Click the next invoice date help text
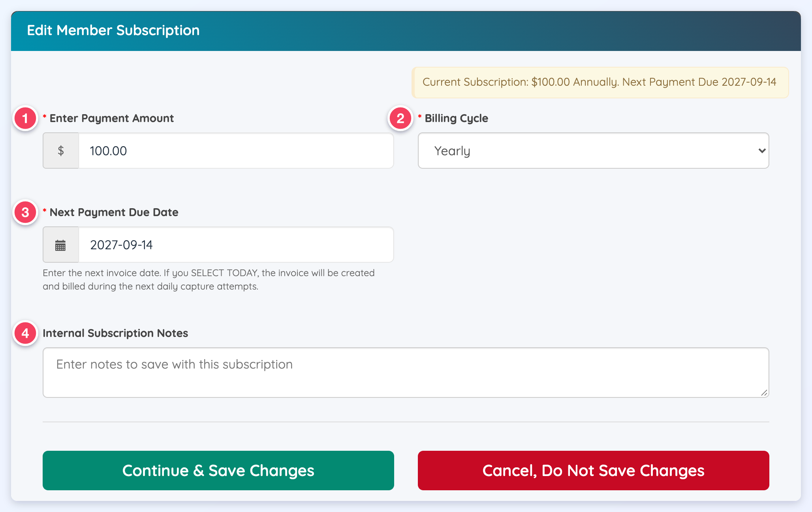This screenshot has width=812, height=512. [x=209, y=280]
